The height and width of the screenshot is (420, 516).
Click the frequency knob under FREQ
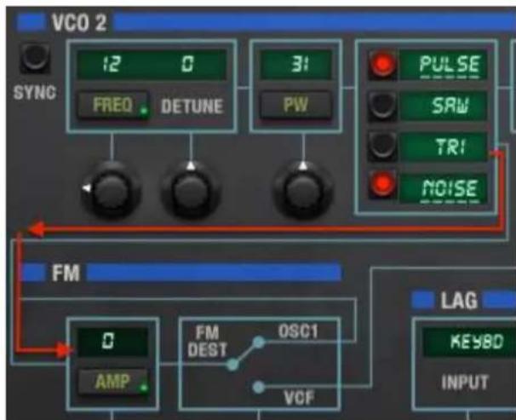click(111, 191)
